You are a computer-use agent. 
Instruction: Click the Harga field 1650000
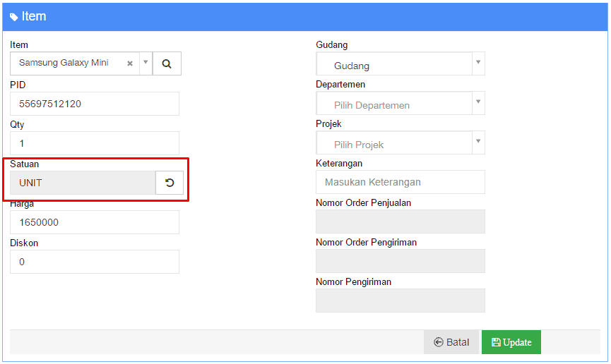pos(95,222)
